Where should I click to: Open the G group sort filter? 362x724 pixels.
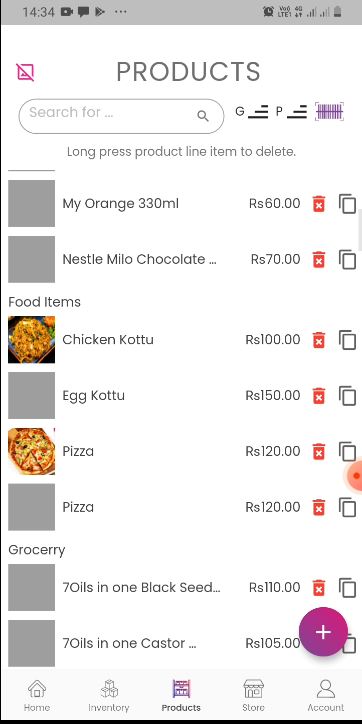[x=252, y=112]
